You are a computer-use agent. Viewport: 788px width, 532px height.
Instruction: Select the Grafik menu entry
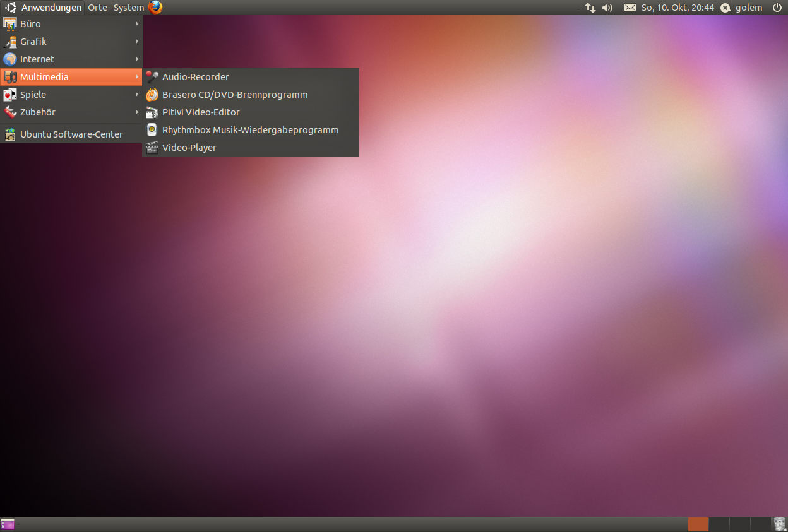tap(71, 42)
